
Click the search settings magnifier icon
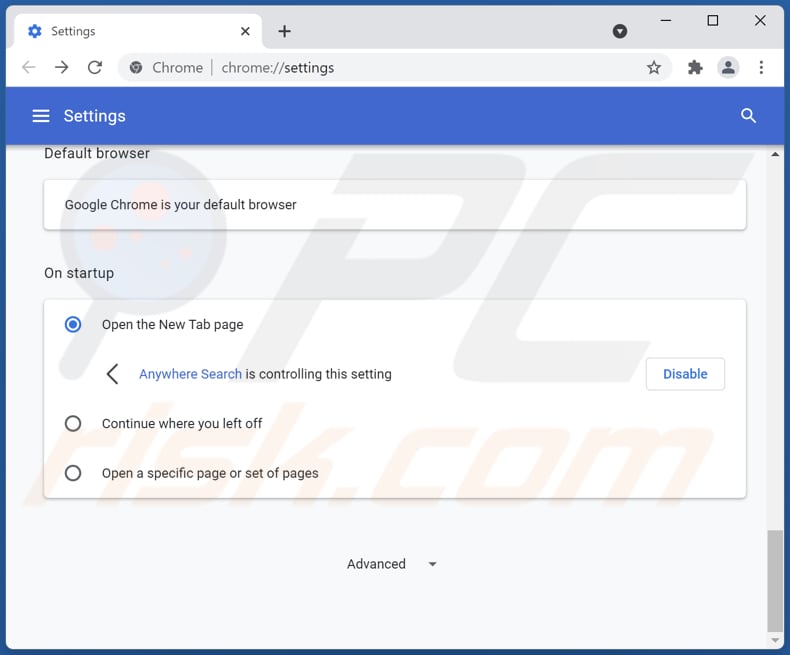748,116
